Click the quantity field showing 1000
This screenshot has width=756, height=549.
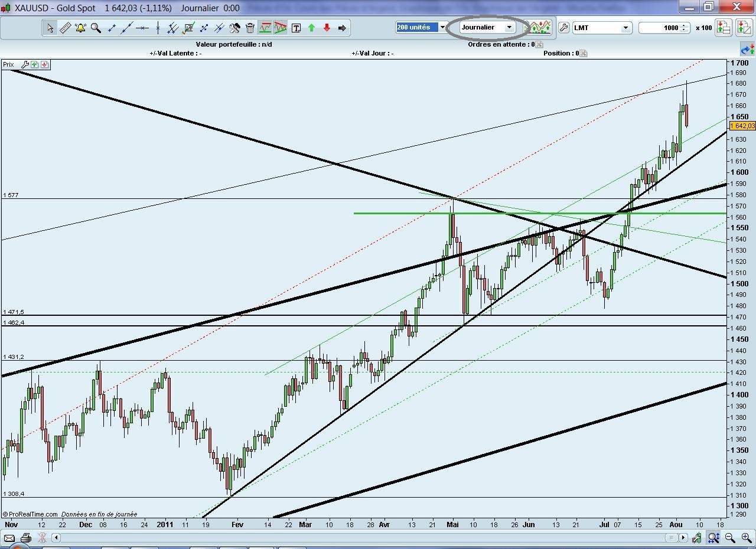click(660, 28)
